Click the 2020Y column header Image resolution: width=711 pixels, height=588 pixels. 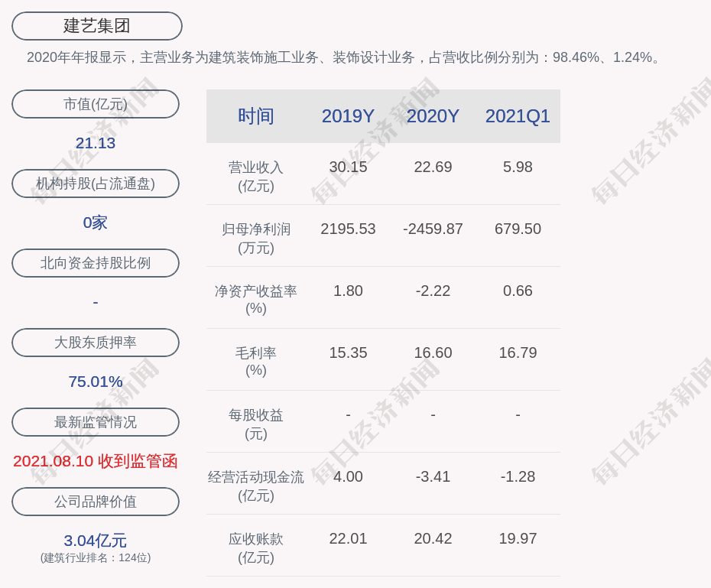(433, 116)
